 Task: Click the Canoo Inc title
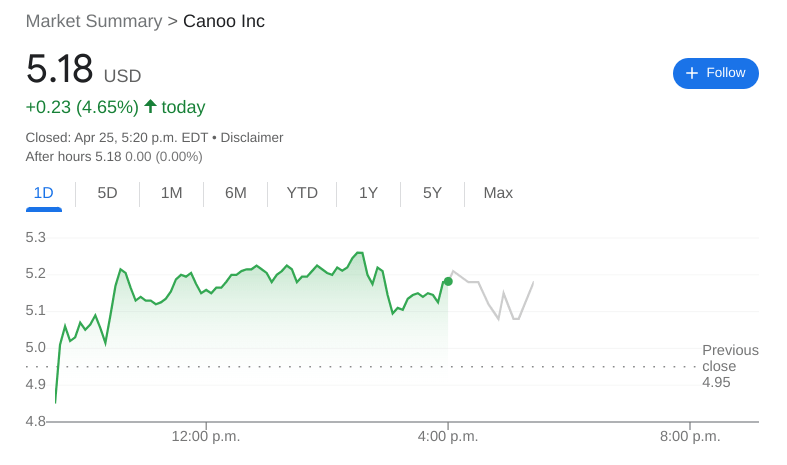point(224,21)
